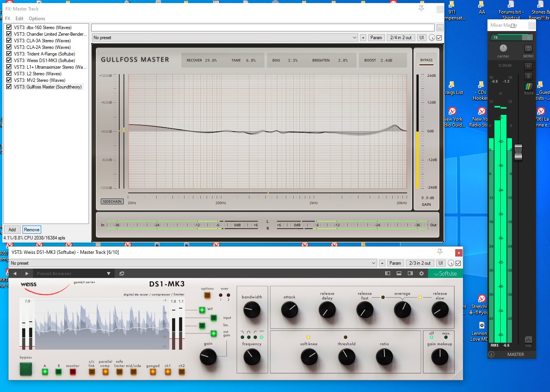The image size is (550, 392).
Task: Toggle the ganged button
Action: tap(153, 372)
